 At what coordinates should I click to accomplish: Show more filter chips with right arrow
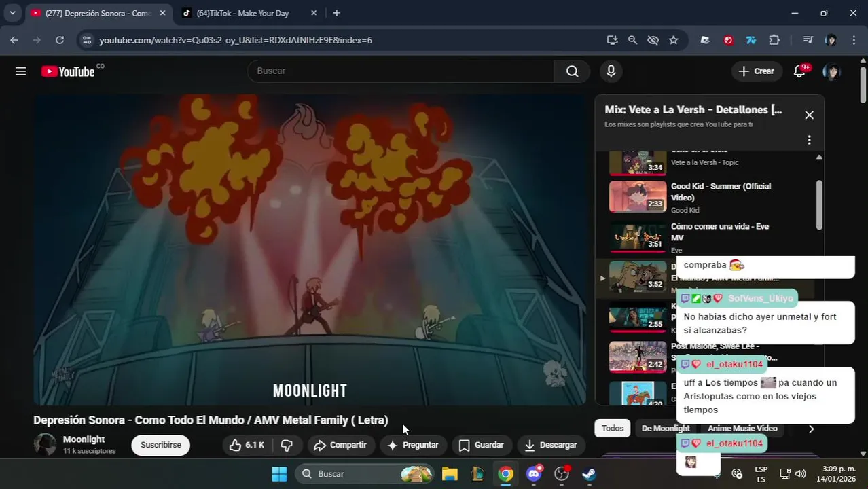point(811,429)
